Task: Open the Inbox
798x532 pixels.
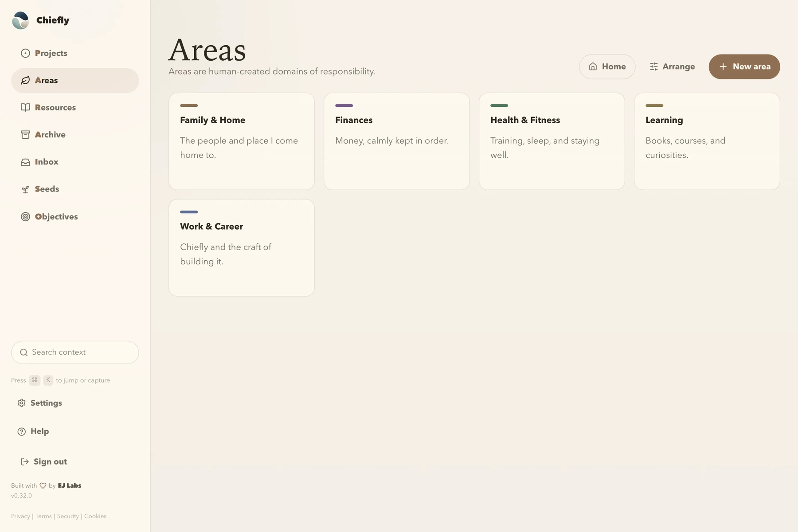Action: pyautogui.click(x=75, y=162)
